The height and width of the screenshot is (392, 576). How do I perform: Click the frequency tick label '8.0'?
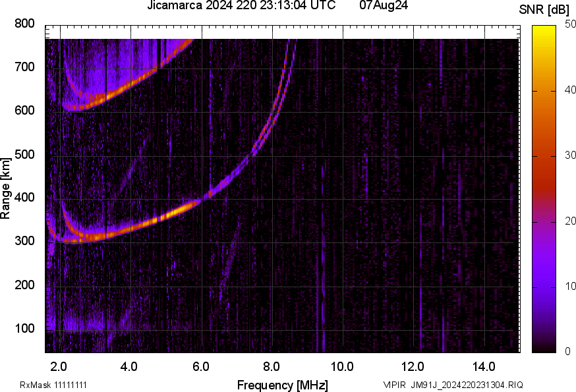click(x=272, y=367)
